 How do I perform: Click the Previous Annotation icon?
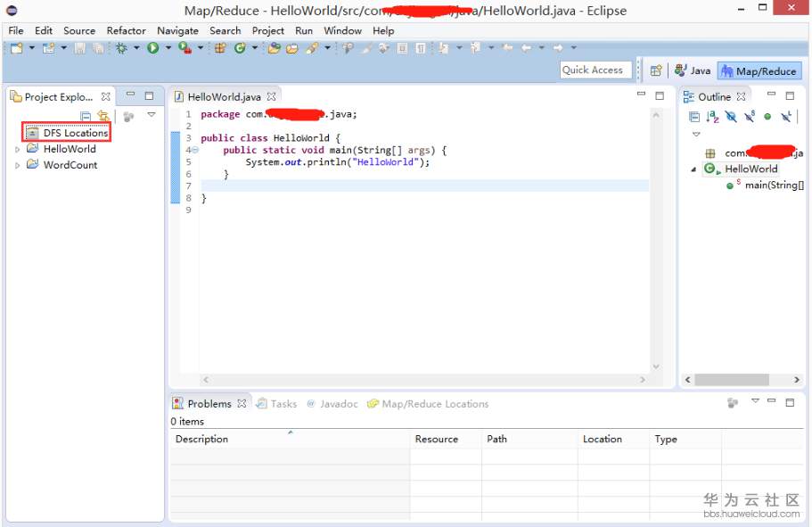(x=475, y=48)
